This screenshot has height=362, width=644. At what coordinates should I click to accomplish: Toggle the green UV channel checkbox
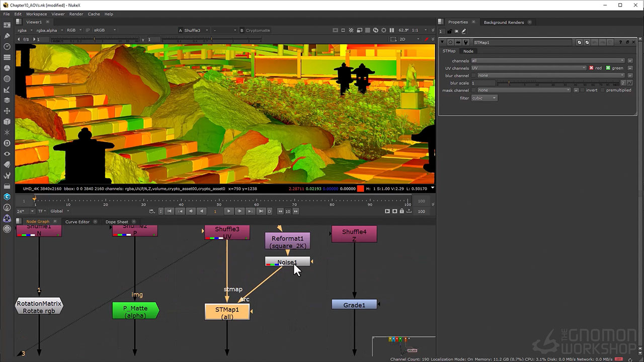(x=608, y=68)
